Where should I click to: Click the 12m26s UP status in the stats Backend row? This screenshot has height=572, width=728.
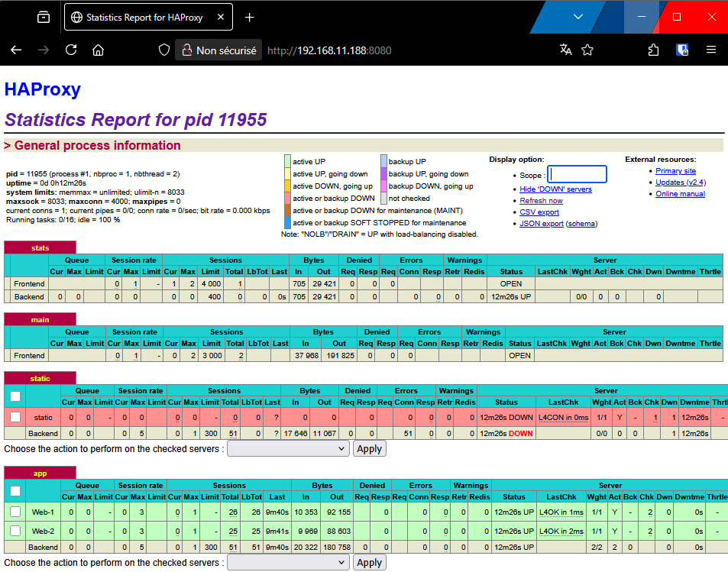(511, 296)
